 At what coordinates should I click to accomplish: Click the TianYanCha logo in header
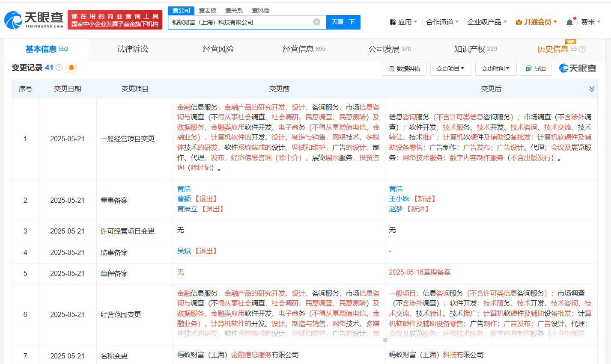point(34,20)
